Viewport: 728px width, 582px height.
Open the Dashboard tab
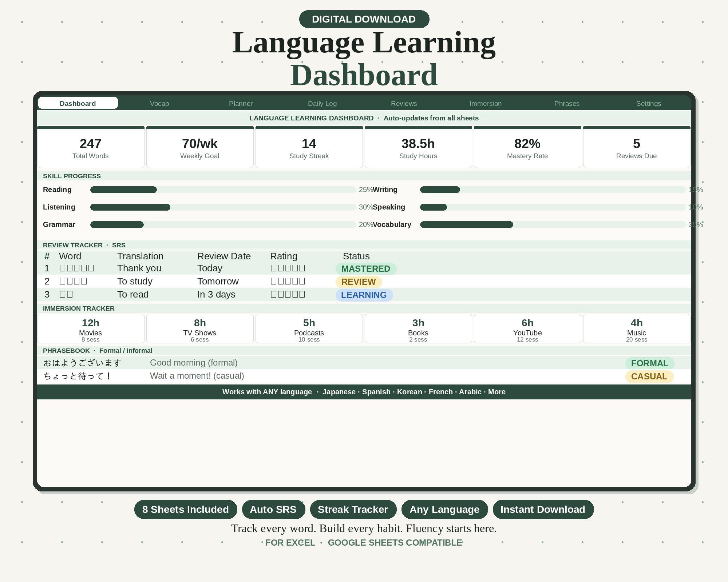pos(78,103)
